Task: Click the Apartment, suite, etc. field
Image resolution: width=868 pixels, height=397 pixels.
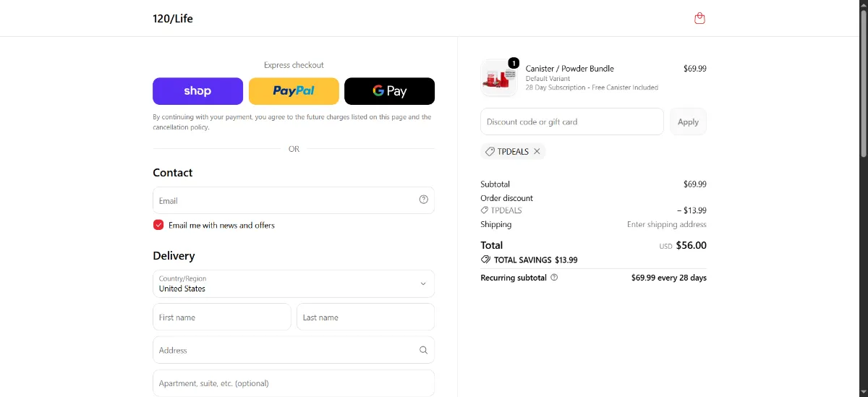Action: 294,383
